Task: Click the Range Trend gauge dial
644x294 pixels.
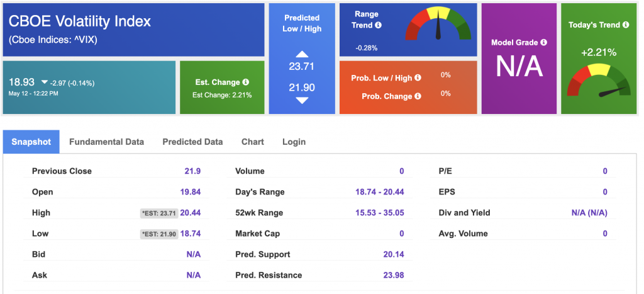Action: [x=438, y=24]
